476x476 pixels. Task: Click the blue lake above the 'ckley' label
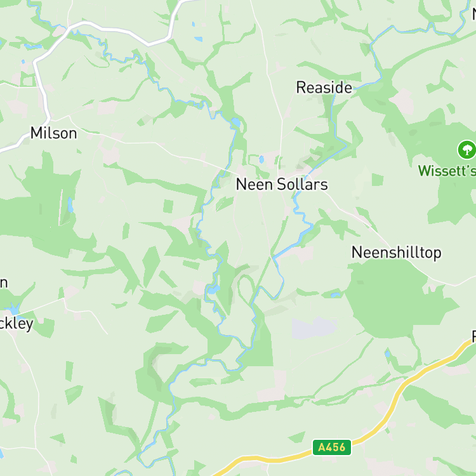tap(14, 309)
